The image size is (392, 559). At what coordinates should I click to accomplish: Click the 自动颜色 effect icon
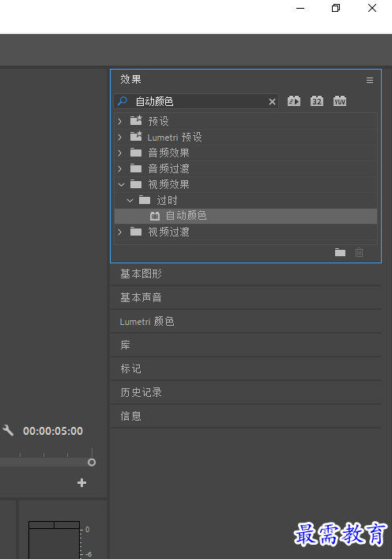[155, 216]
